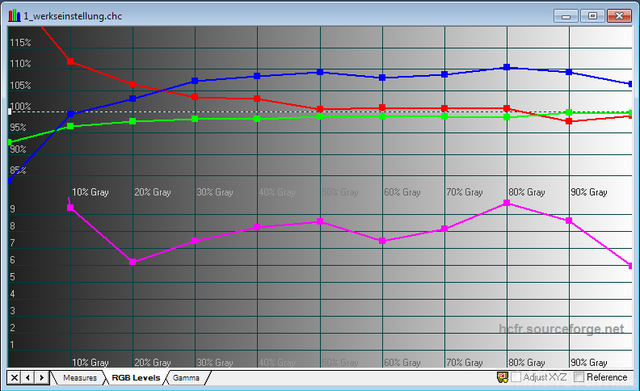
Task: Click the colorful icon beside Adjust XYZ
Action: pyautogui.click(x=502, y=377)
